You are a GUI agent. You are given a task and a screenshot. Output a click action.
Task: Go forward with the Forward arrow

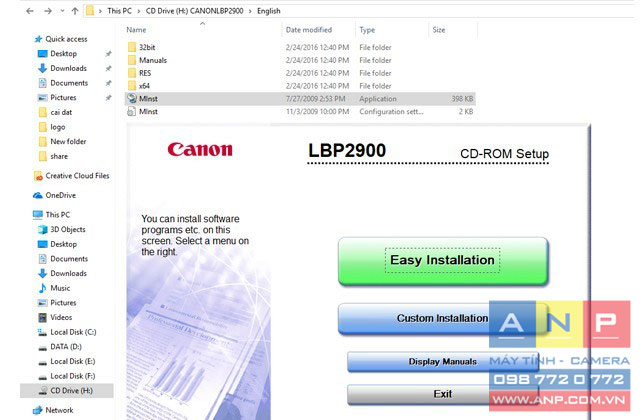48,11
